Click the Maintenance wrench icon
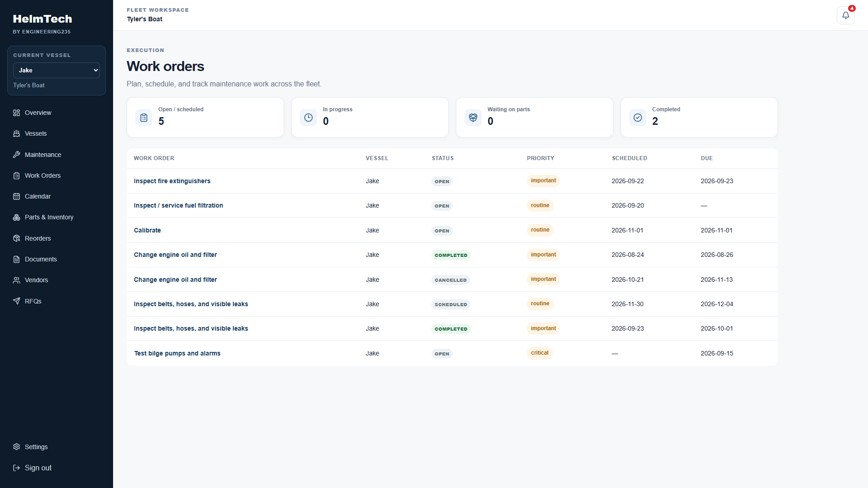The height and width of the screenshot is (488, 868). coord(17,155)
